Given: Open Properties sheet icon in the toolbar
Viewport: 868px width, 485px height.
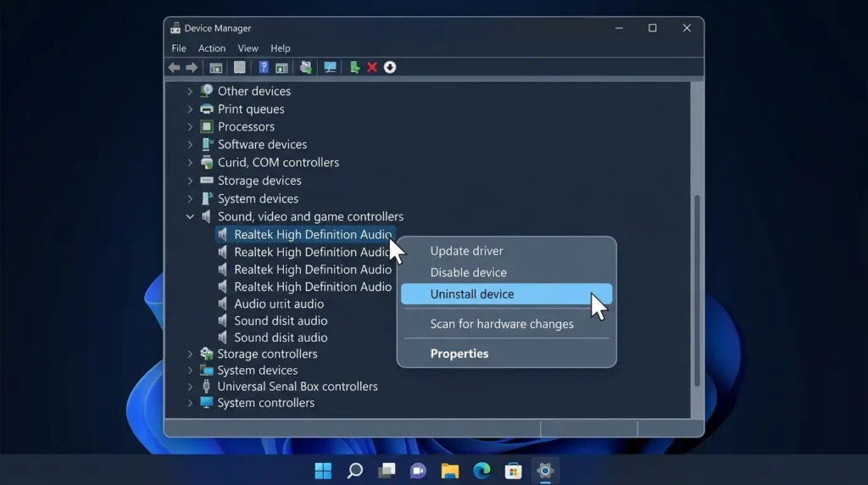Looking at the screenshot, I should pos(239,68).
